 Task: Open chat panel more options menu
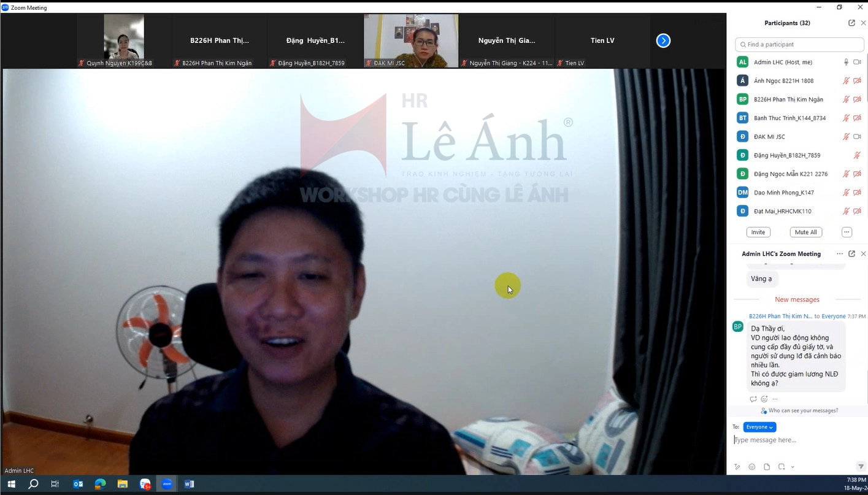coord(840,254)
